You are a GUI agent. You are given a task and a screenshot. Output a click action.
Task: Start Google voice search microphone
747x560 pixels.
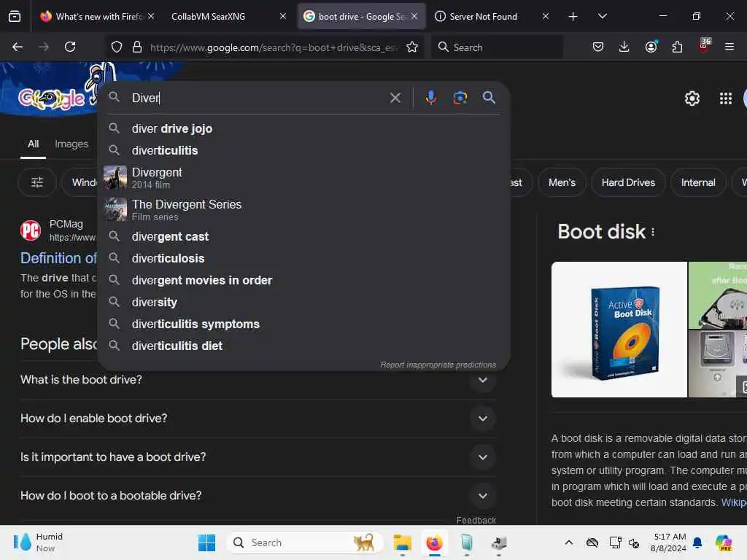[x=430, y=98]
